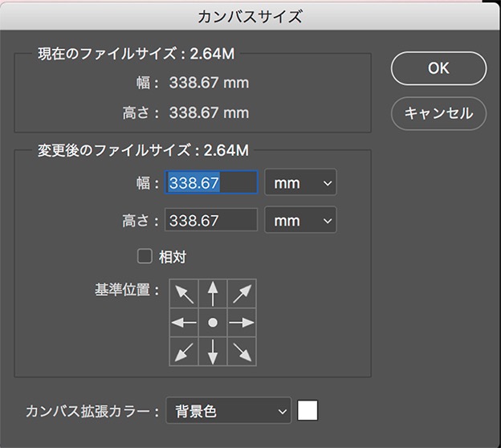The width and height of the screenshot is (501, 448).
Task: Set anchor to middle-left arrow
Action: tap(184, 323)
